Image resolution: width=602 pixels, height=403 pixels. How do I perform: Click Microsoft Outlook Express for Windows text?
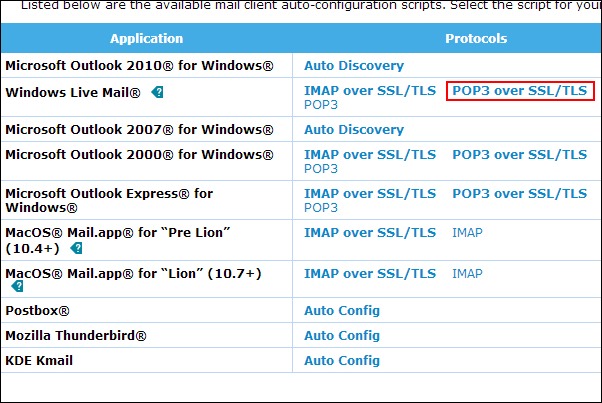coord(109,200)
